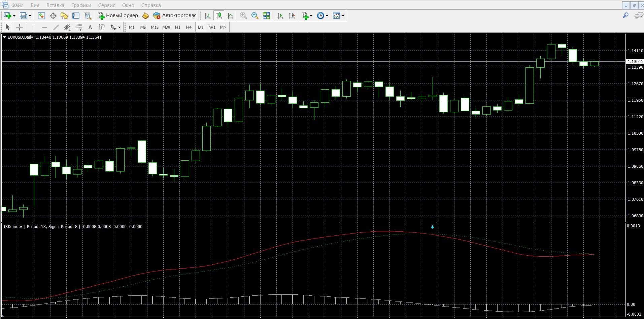Select the cursor arrow tool

pos(8,27)
